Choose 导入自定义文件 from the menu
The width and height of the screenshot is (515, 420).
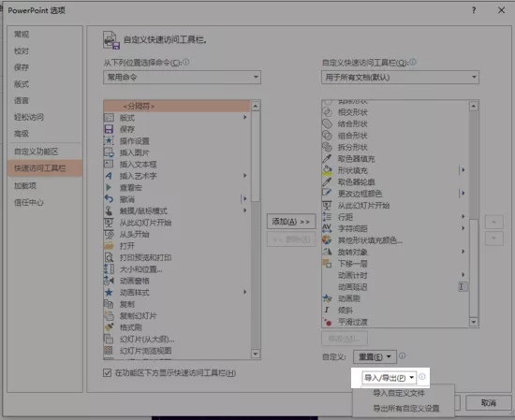click(399, 393)
